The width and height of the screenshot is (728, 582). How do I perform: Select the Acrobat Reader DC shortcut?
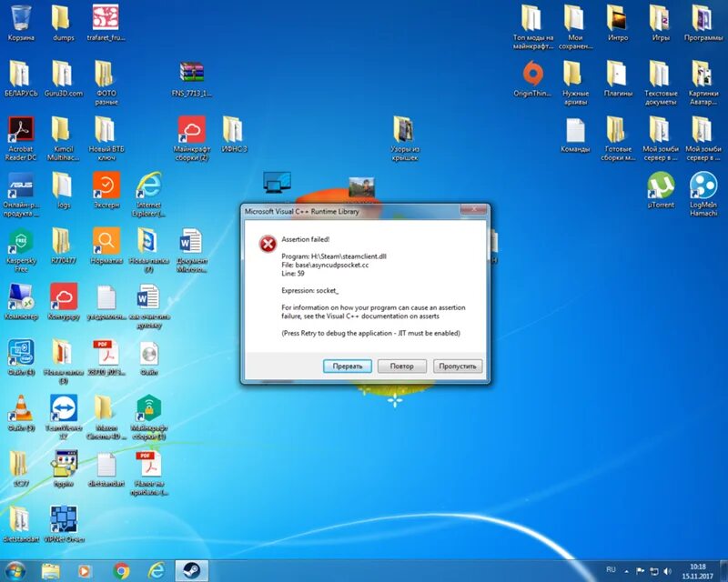tap(21, 138)
